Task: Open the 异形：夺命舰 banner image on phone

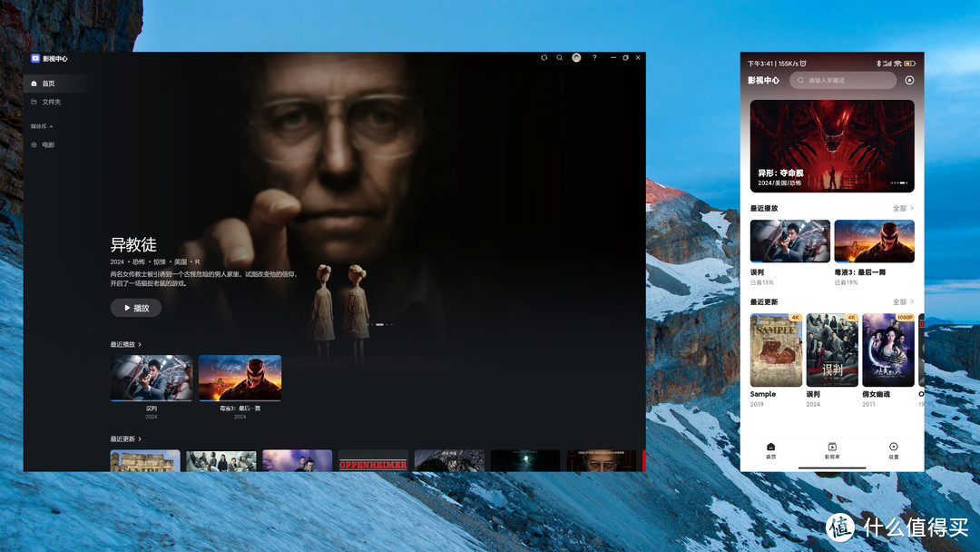Action: point(832,145)
